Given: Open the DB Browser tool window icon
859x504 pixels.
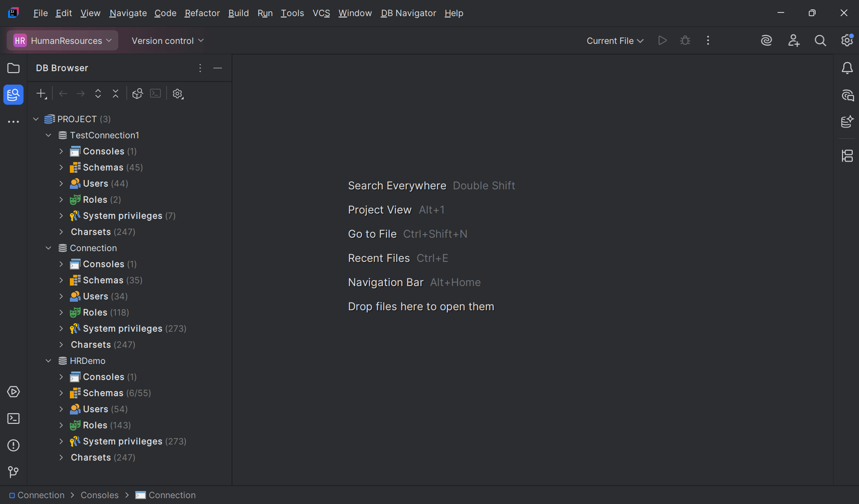Looking at the screenshot, I should tap(13, 94).
